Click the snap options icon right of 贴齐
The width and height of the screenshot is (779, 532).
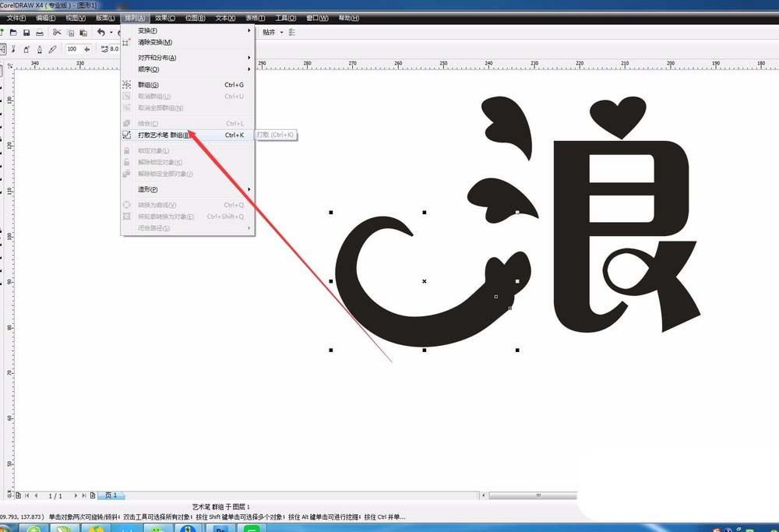click(x=292, y=32)
